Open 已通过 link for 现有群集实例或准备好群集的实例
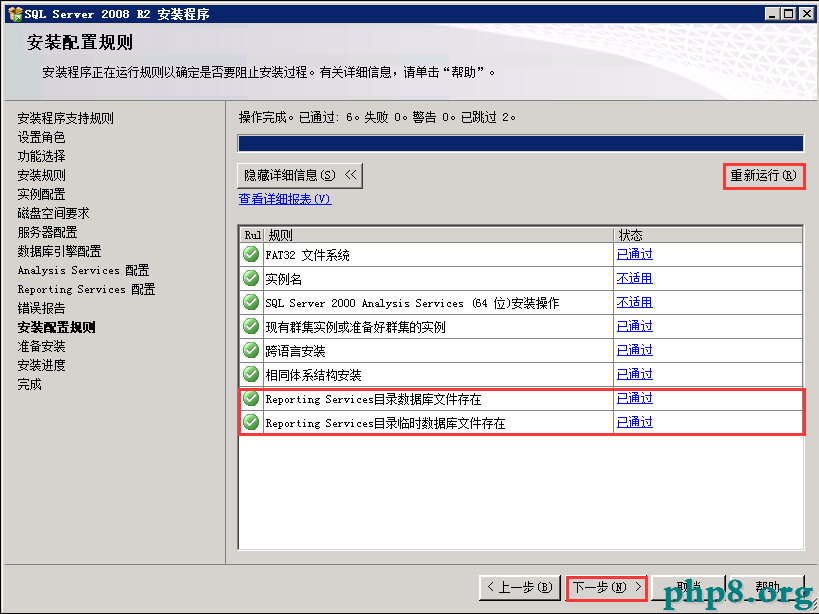 click(635, 326)
